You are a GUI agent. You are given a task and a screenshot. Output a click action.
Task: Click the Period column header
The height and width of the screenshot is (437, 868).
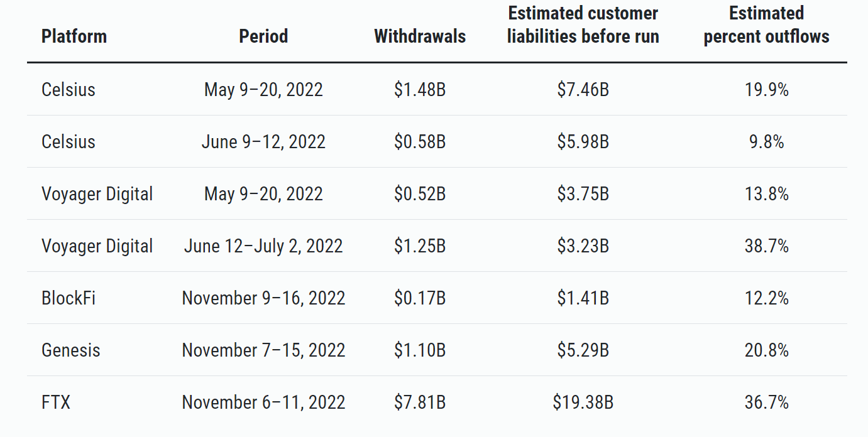[x=263, y=36]
